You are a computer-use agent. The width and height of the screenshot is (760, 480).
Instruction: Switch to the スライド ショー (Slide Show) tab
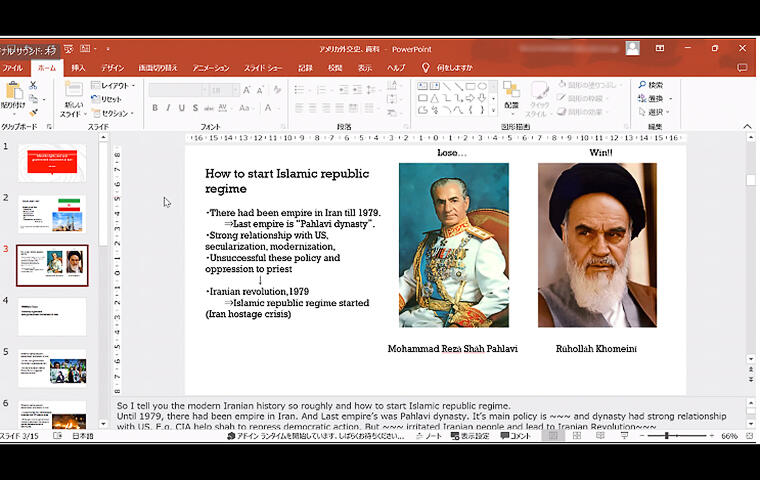[263, 68]
